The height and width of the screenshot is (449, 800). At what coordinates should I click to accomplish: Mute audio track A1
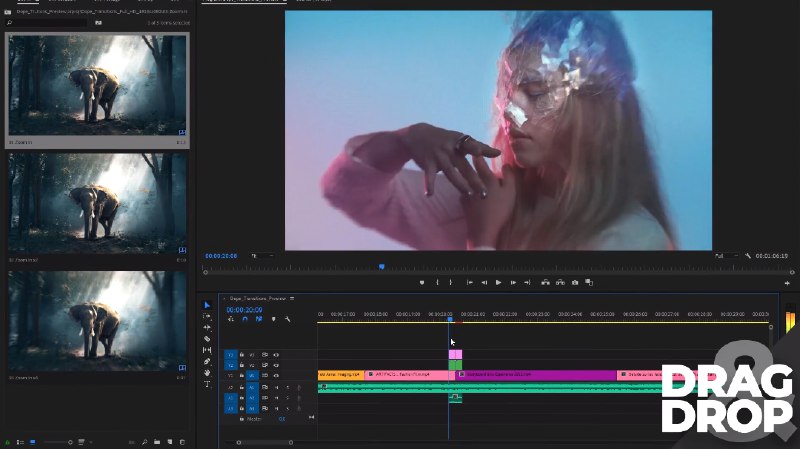276,388
